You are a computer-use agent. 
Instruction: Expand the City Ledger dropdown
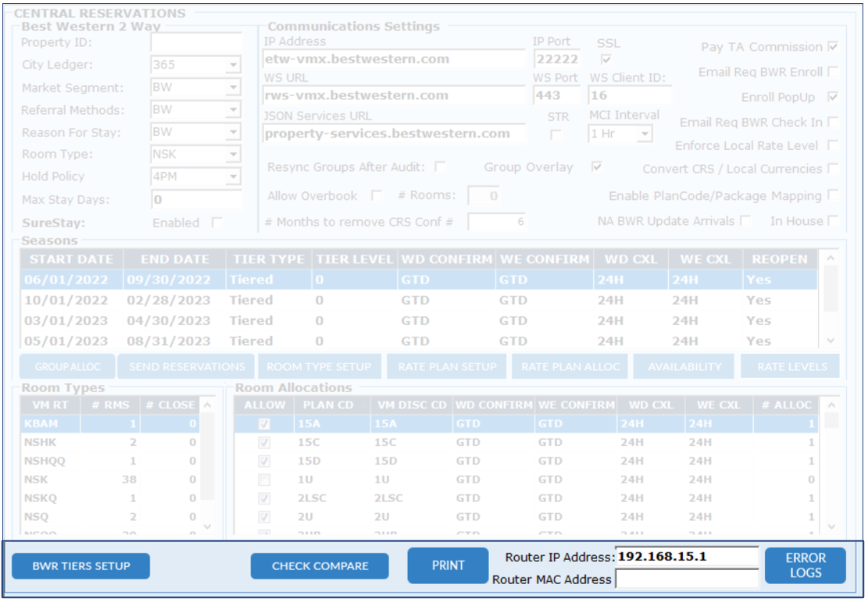pos(234,66)
